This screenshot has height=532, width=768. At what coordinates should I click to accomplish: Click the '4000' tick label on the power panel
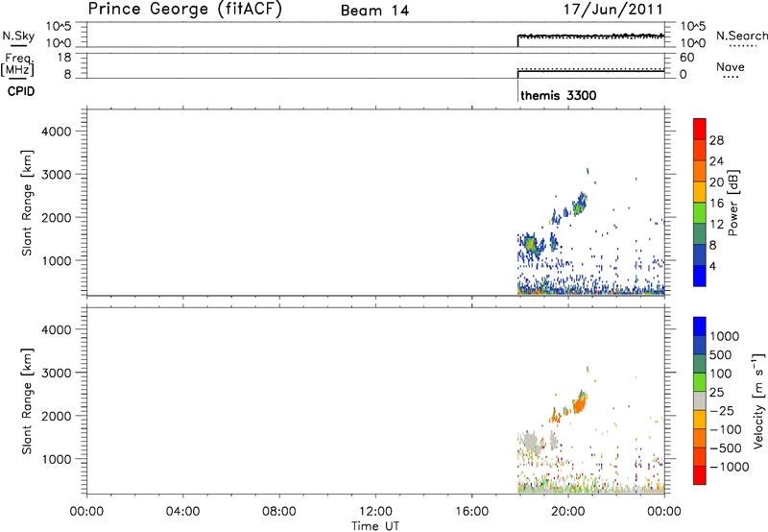click(x=57, y=132)
